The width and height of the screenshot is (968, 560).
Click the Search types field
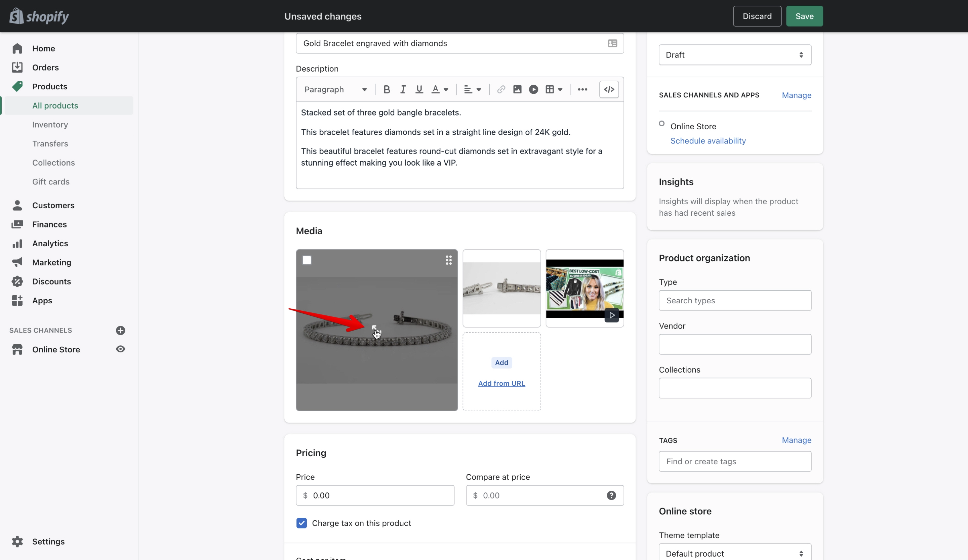pyautogui.click(x=734, y=301)
